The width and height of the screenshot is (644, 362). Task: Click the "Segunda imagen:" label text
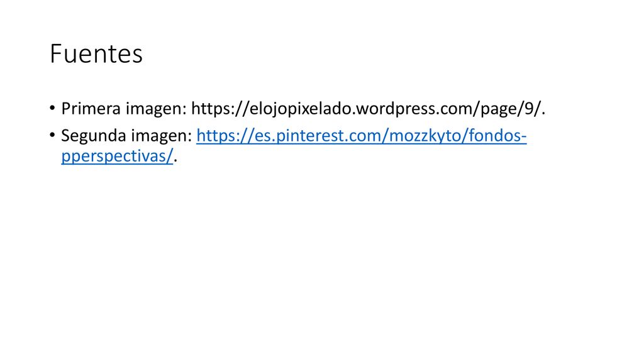(x=126, y=136)
